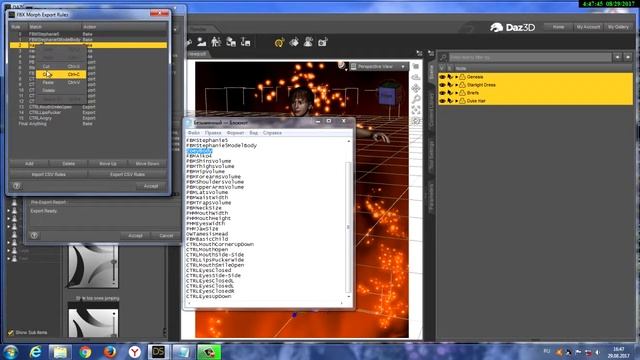The width and height of the screenshot is (640, 360).
Task: Click Delete button below rules list
Action: (x=69, y=164)
